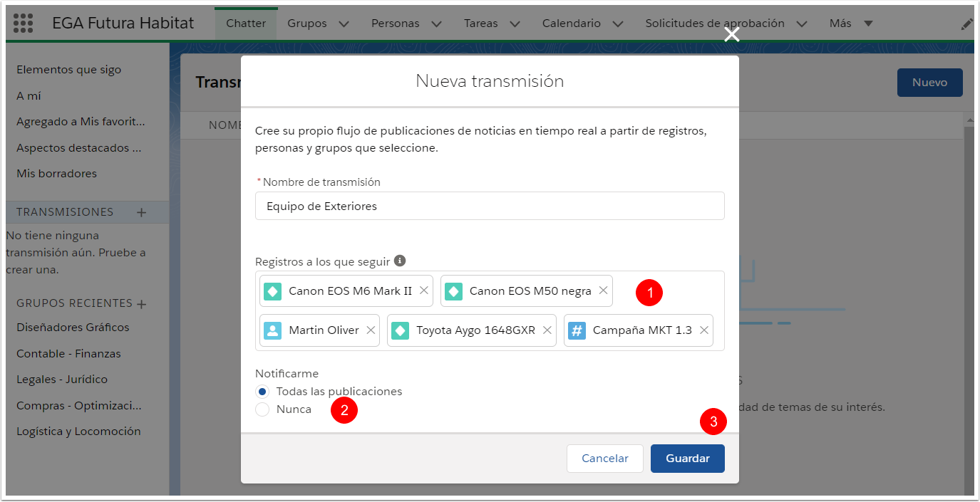
Task: Open Aspectos destacados feed
Action: pos(78,148)
